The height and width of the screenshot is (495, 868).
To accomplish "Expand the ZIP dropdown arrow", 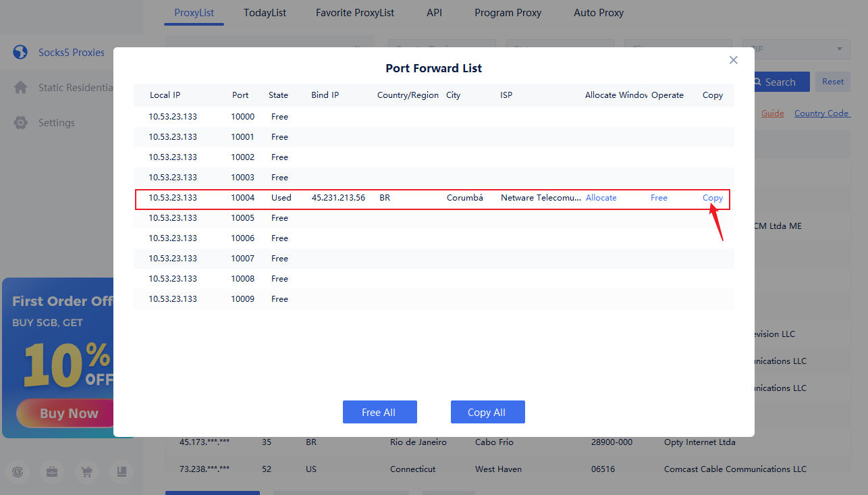I will [x=839, y=49].
